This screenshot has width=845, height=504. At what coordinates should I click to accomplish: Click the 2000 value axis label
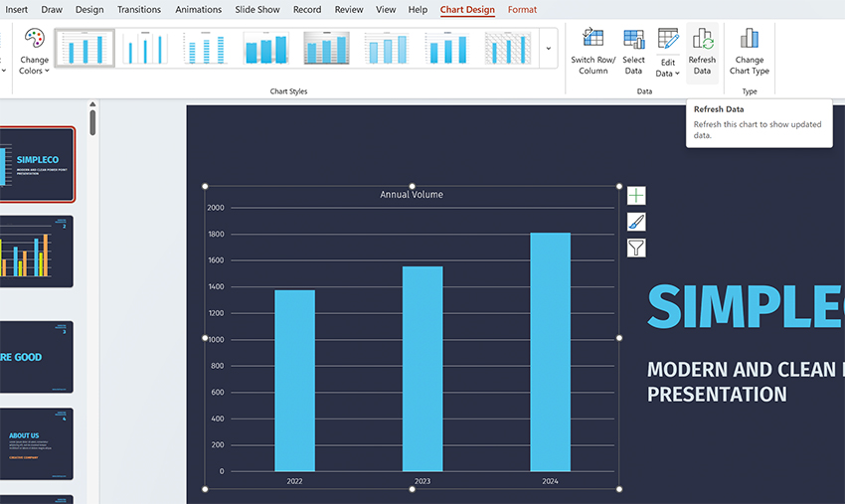pyautogui.click(x=216, y=208)
